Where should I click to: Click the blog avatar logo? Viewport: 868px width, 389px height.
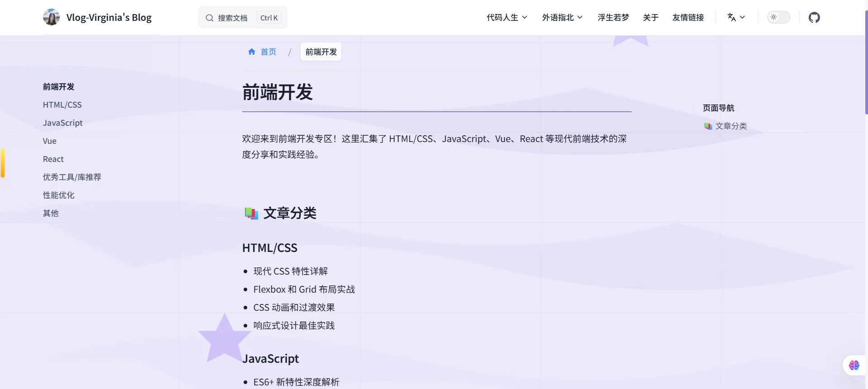(x=51, y=17)
